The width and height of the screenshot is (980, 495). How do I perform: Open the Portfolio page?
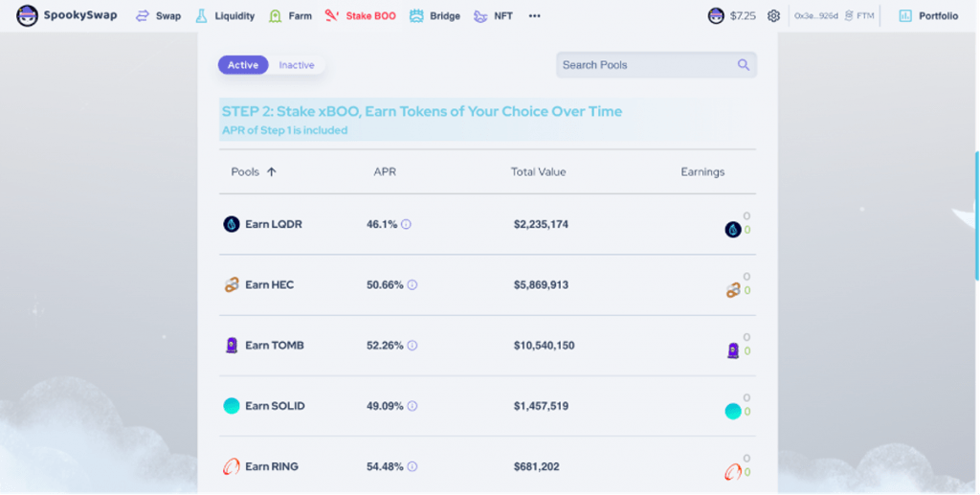pos(928,15)
